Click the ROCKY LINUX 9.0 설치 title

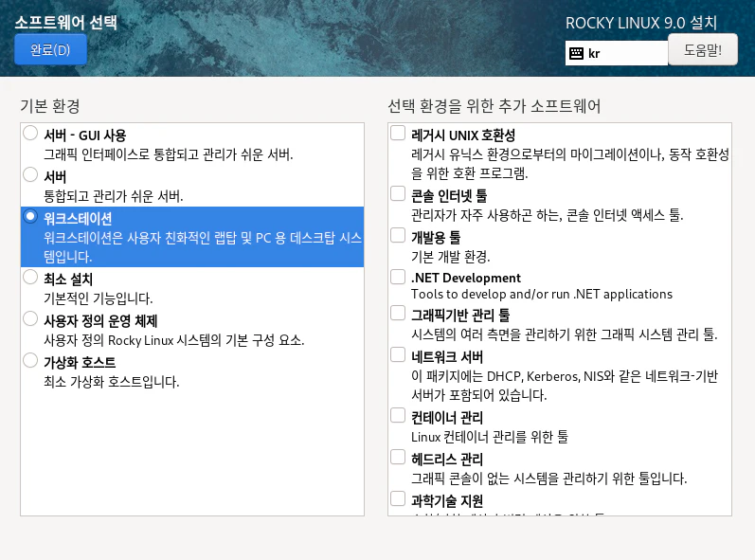click(641, 23)
